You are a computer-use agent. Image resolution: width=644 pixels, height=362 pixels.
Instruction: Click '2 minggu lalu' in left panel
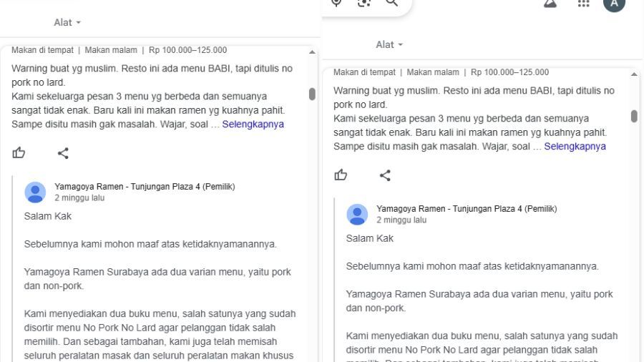(x=79, y=198)
